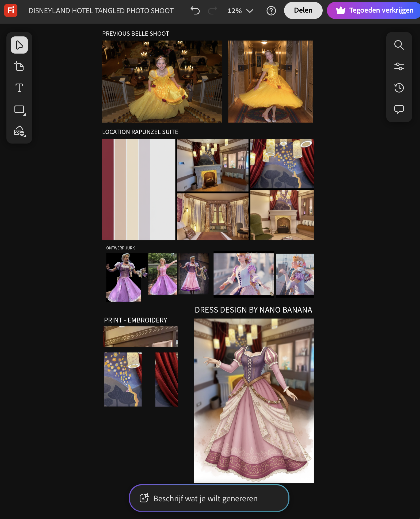Click the undo arrow
This screenshot has width=420, height=519.
coord(195,11)
